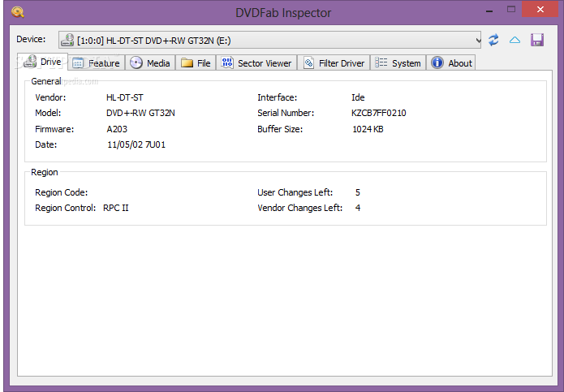Select buffer size 1024 KB

(368, 129)
